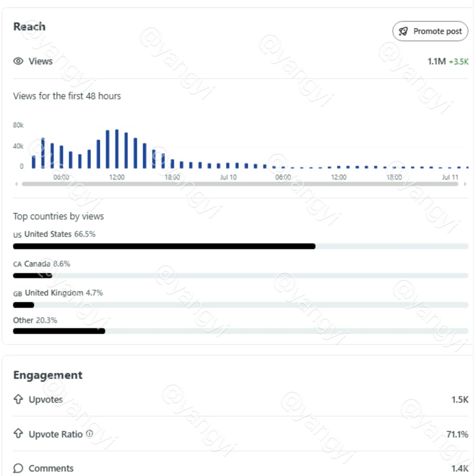Click the 1.1M views total
474x476 pixels.
tap(437, 61)
